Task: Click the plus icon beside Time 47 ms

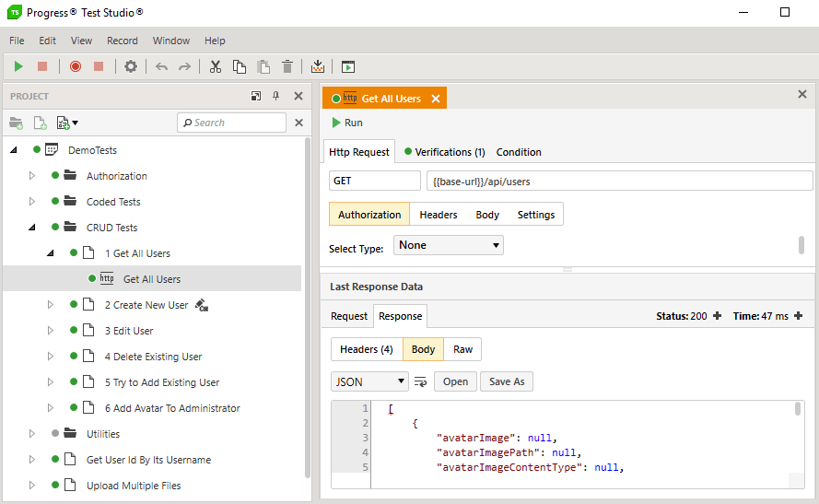Action: (798, 316)
